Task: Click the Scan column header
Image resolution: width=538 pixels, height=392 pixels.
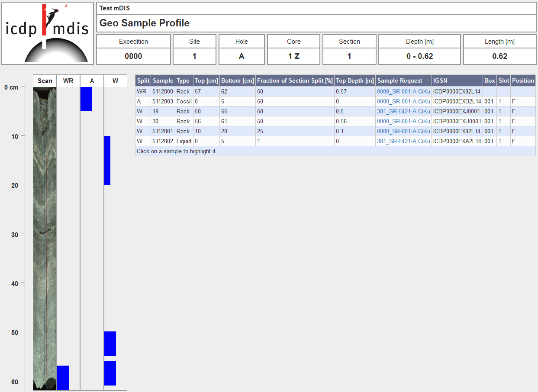Action: coord(44,80)
